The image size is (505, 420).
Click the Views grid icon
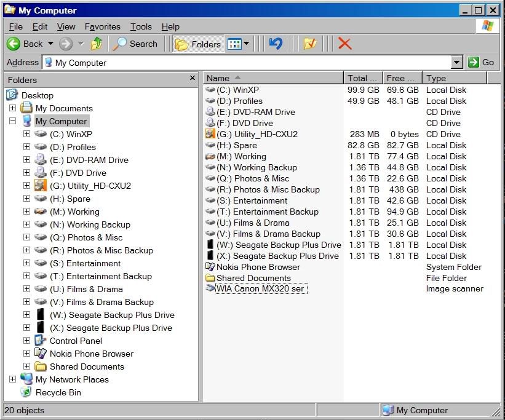click(x=234, y=44)
